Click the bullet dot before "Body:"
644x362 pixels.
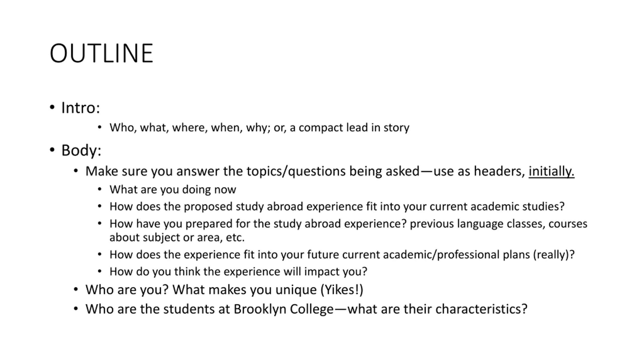pyautogui.click(x=52, y=150)
